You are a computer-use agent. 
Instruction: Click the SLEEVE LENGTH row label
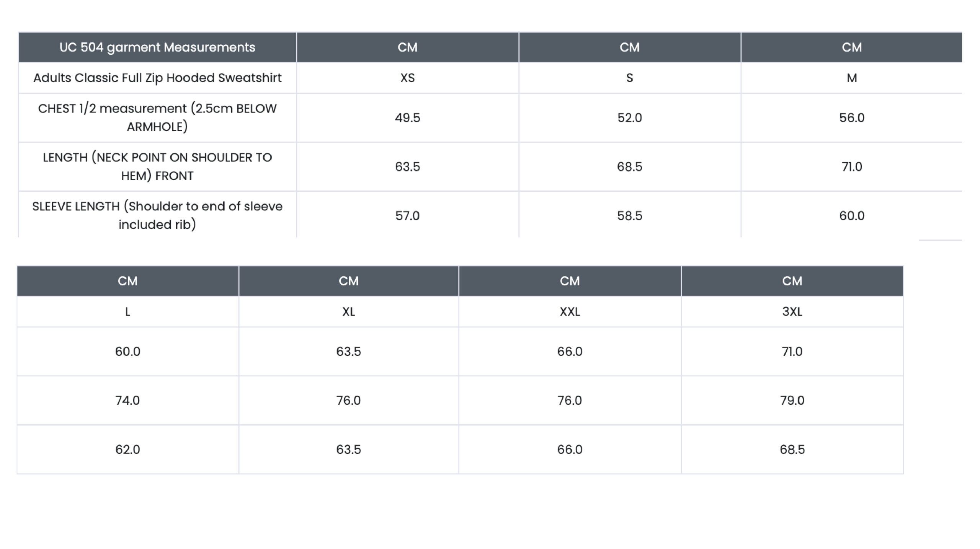coord(157,215)
